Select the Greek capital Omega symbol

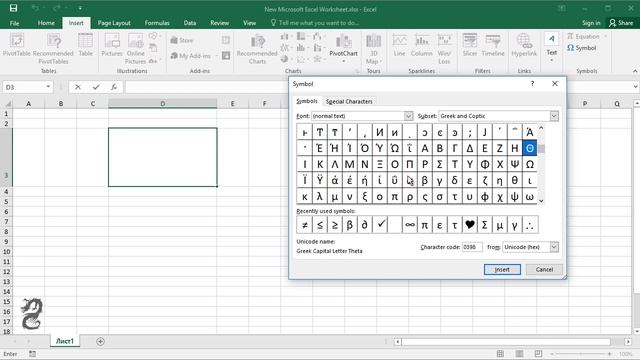tap(530, 164)
